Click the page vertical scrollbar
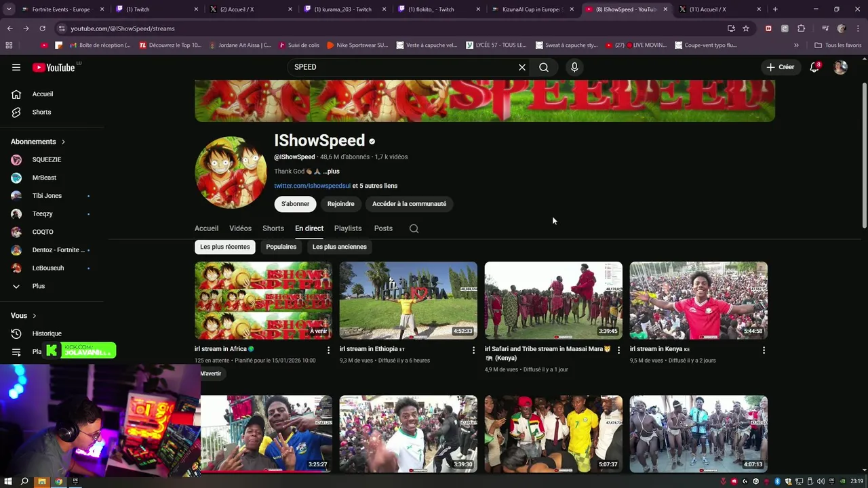 click(x=863, y=156)
